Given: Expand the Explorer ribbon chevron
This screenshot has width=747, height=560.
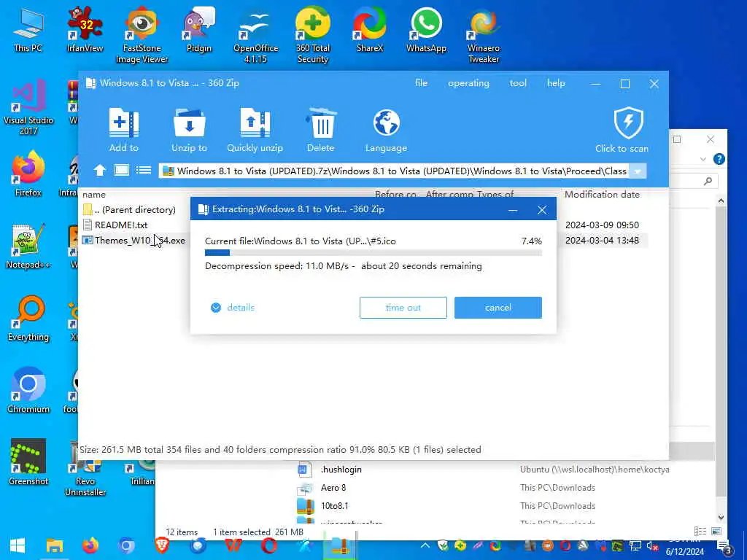Looking at the screenshot, I should [x=703, y=159].
